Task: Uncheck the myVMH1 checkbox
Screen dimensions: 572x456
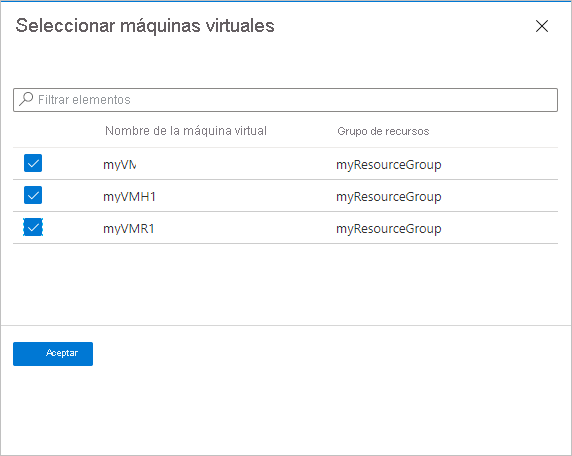Action: coord(33,195)
